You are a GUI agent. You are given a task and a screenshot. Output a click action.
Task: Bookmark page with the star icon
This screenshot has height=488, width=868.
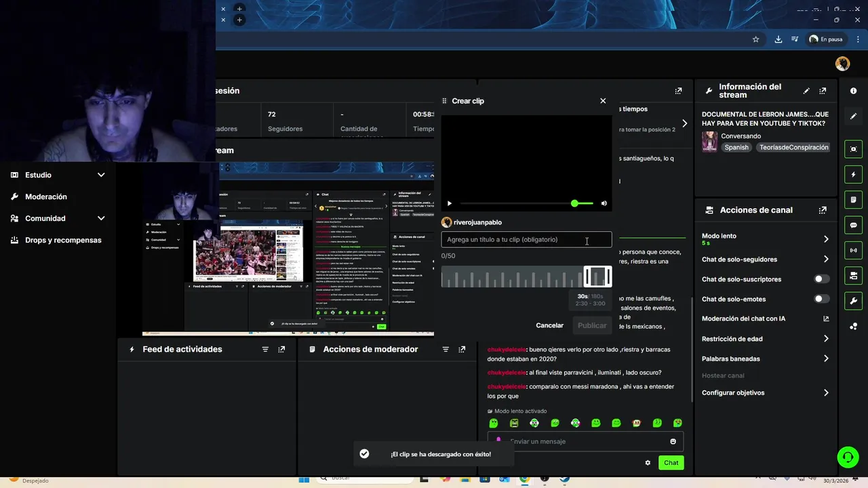(x=755, y=39)
